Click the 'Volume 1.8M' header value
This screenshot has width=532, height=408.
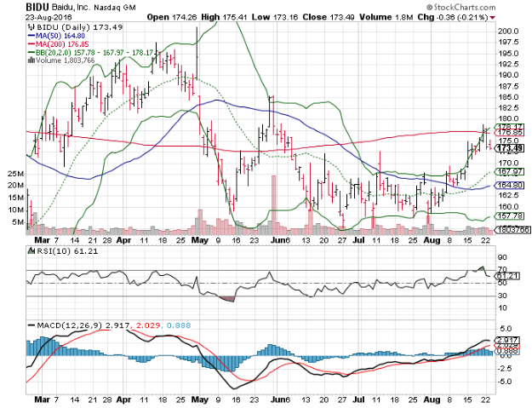(x=386, y=17)
